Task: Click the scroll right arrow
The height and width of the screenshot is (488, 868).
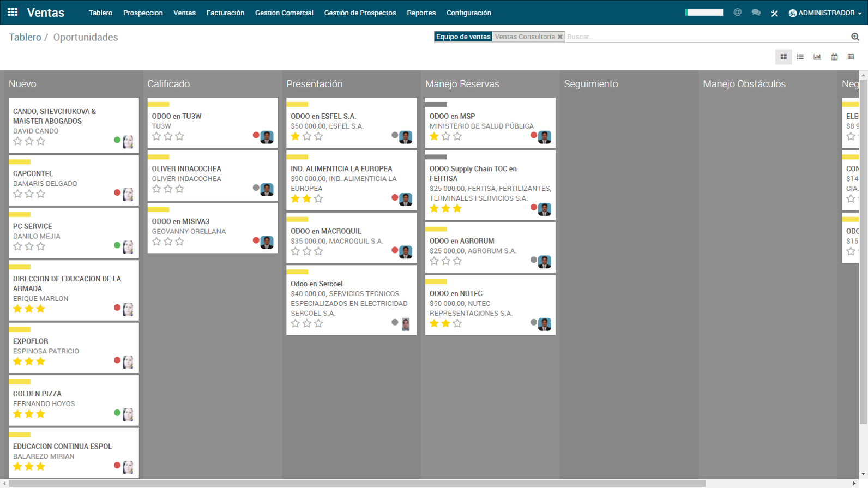Action: click(x=854, y=484)
